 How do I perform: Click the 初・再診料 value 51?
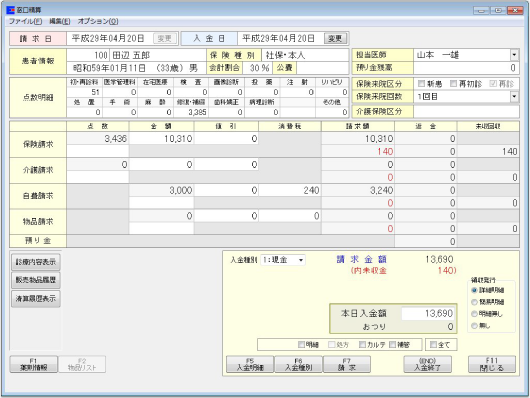[x=95, y=92]
